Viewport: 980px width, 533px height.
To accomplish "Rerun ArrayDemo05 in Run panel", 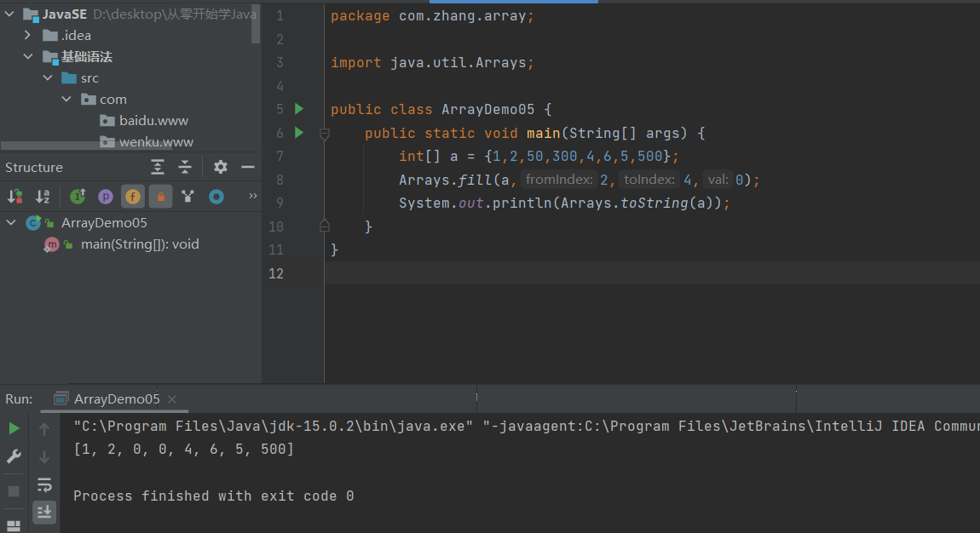I will 14,428.
